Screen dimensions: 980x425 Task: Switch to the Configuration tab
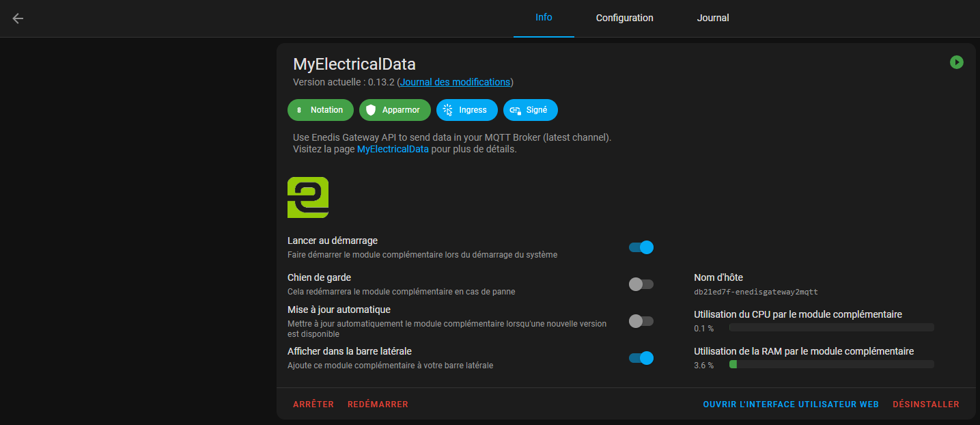[624, 18]
